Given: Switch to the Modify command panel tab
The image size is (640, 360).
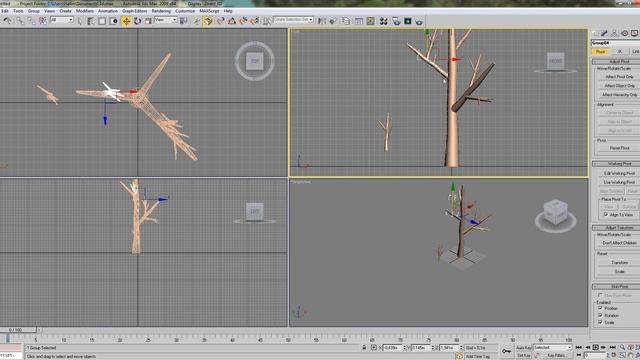Looking at the screenshot, I should pos(604,33).
